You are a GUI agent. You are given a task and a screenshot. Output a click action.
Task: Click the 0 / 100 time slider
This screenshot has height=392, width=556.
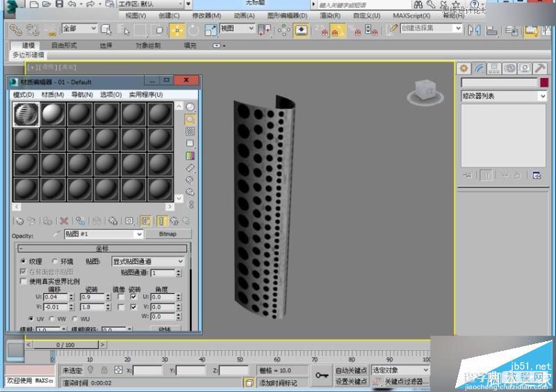coord(65,345)
